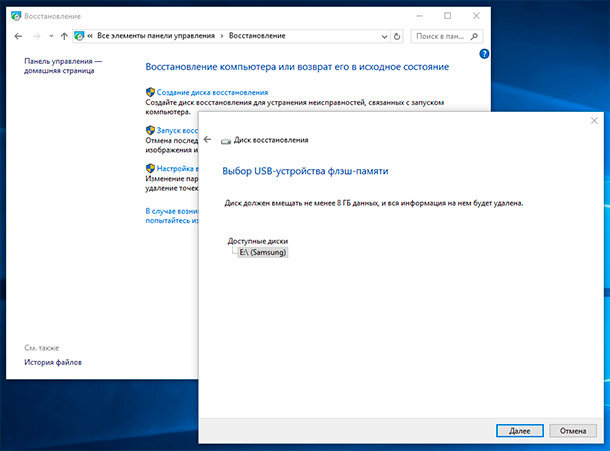Go up one folder level arrow
Image resolution: width=610 pixels, height=451 pixels.
[x=64, y=36]
